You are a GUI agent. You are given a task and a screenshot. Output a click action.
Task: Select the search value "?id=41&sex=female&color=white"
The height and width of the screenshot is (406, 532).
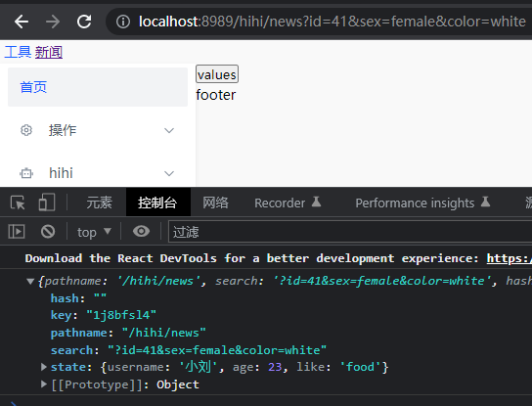tap(217, 349)
